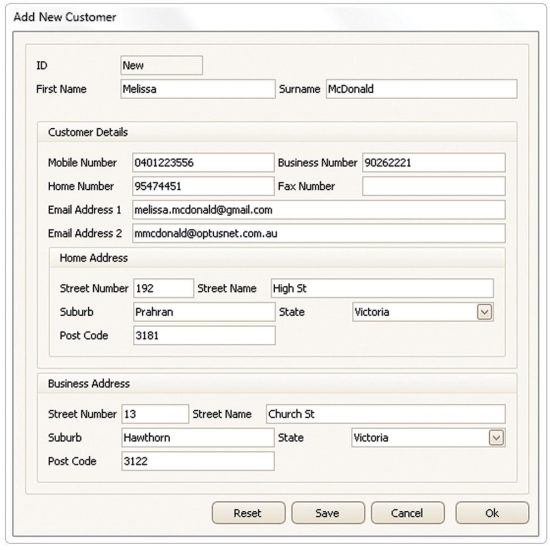The height and width of the screenshot is (550, 550).
Task: Click the Cancel button
Action: point(408,513)
